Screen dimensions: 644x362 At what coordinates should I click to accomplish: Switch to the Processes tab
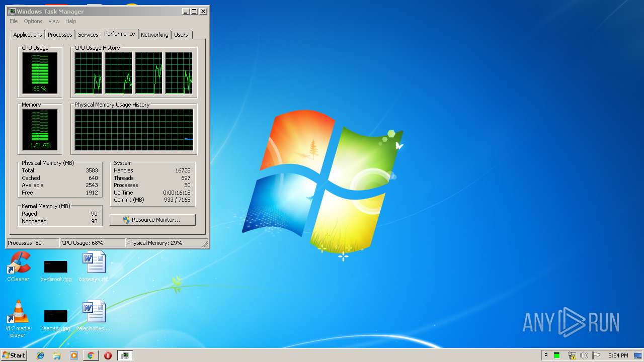pos(60,35)
